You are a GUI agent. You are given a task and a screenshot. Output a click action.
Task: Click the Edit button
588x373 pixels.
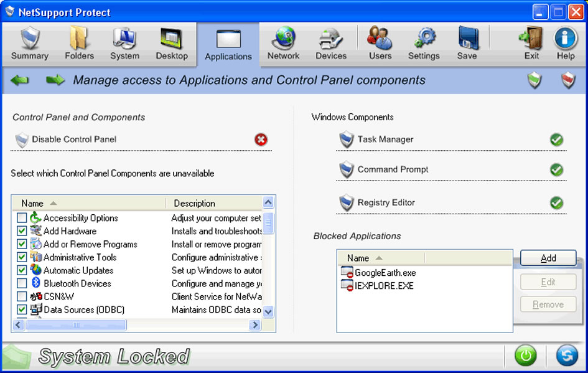[548, 282]
